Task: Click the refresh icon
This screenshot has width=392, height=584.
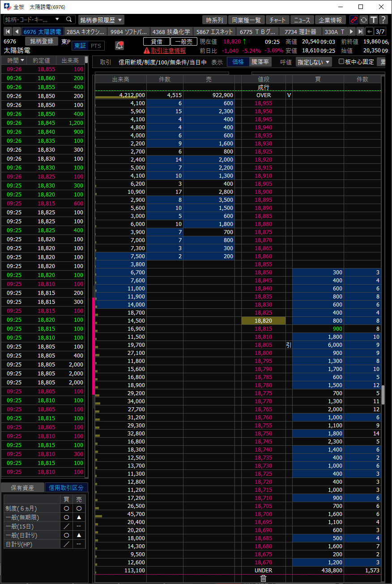Action: point(364,20)
